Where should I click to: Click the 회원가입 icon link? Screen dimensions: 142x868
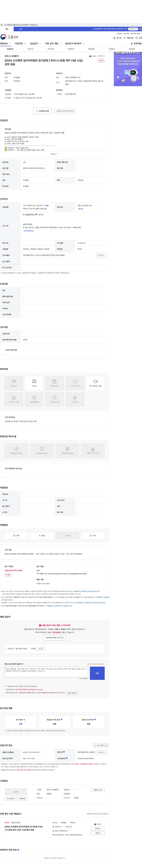tap(128, 38)
